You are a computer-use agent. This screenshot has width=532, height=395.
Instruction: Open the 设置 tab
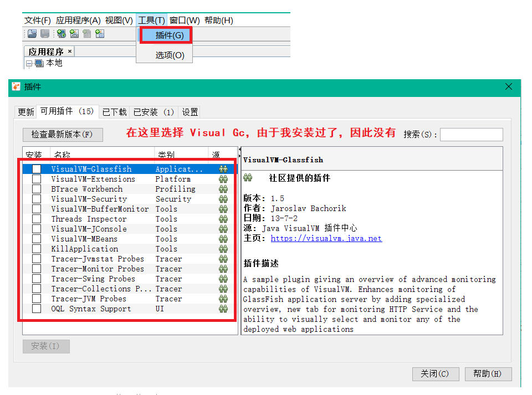pos(190,112)
